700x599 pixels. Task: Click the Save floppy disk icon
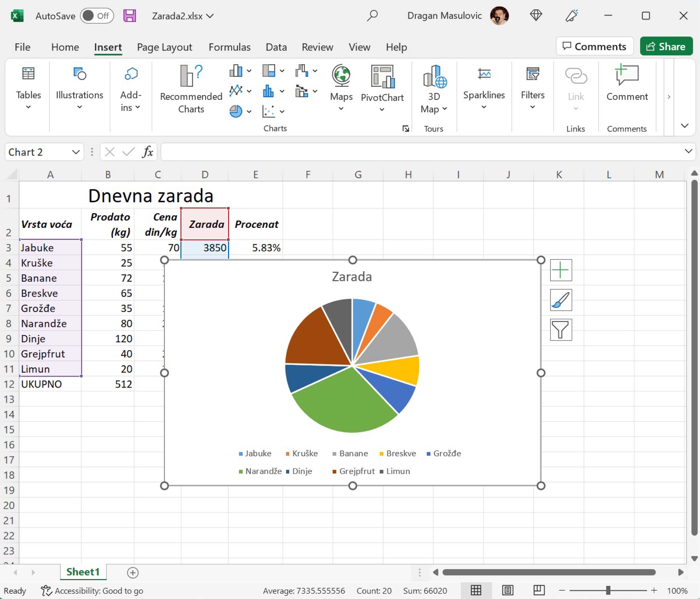[129, 16]
